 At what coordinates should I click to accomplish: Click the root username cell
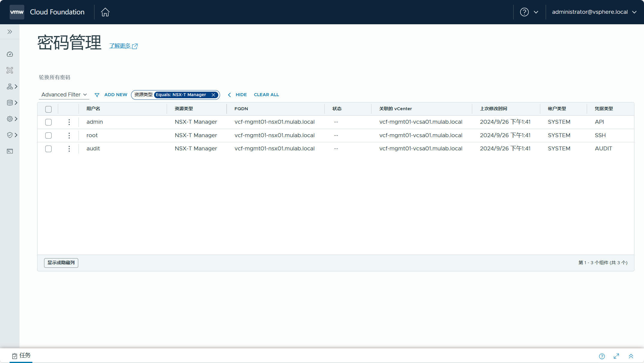click(x=92, y=135)
